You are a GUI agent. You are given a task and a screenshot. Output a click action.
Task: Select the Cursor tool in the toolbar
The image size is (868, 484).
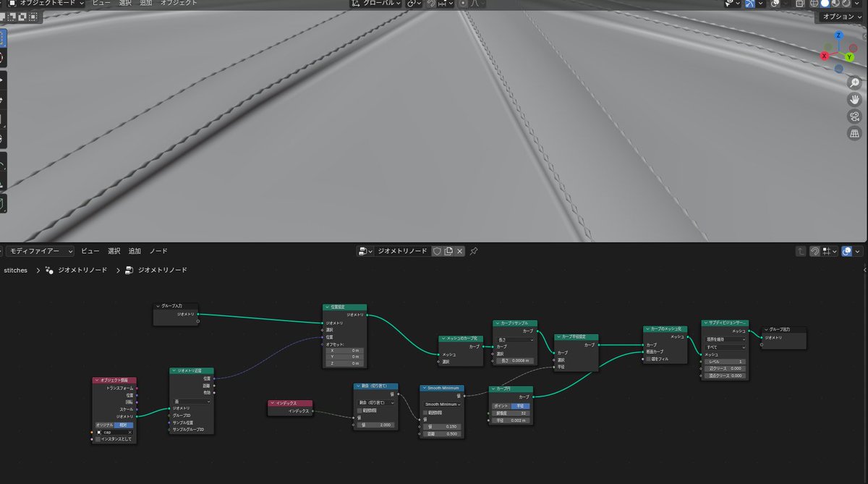click(2, 57)
